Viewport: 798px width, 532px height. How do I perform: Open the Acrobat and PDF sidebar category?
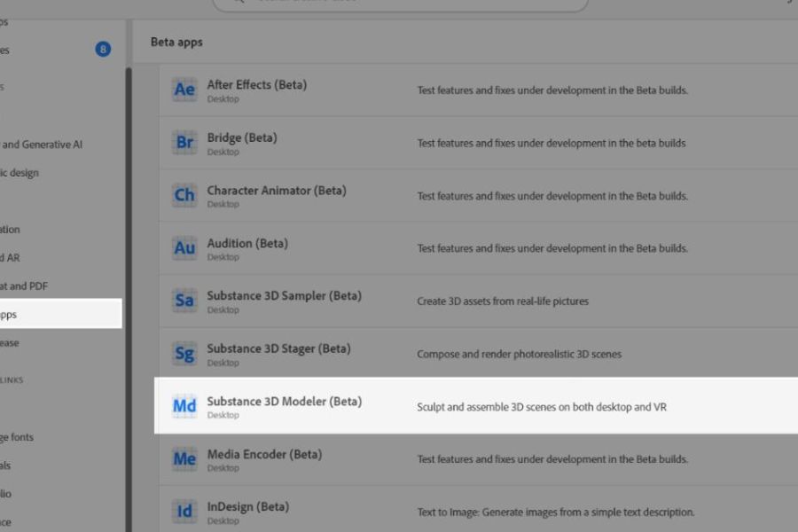pos(23,286)
